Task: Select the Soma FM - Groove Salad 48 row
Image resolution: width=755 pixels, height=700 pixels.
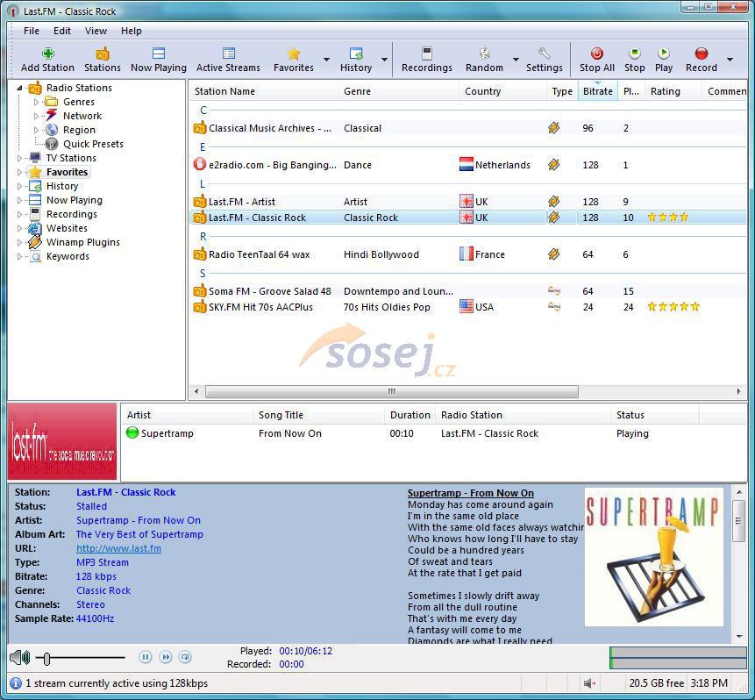Action: tap(467, 291)
